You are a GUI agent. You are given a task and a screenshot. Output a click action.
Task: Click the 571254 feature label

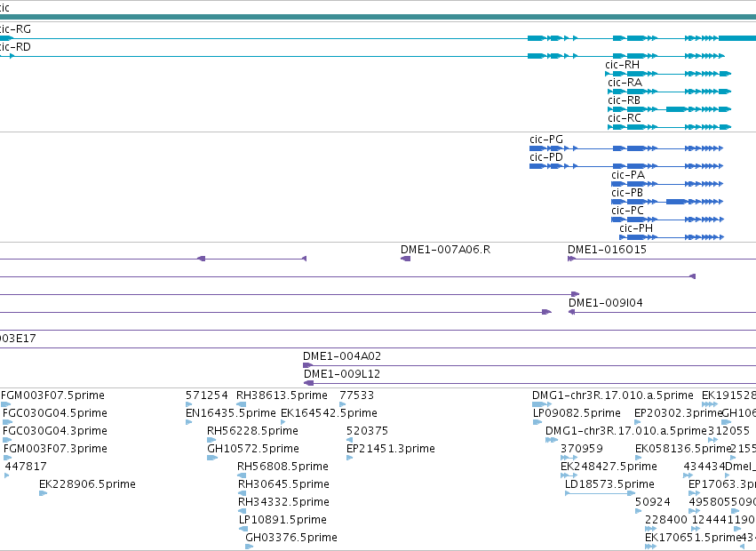[x=207, y=395]
